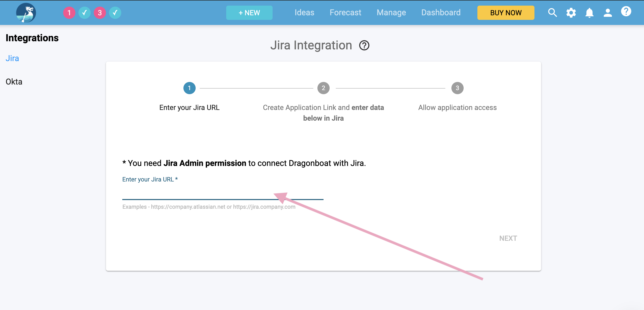Open the Dashboard tab
This screenshot has width=644, height=310.
tap(441, 12)
